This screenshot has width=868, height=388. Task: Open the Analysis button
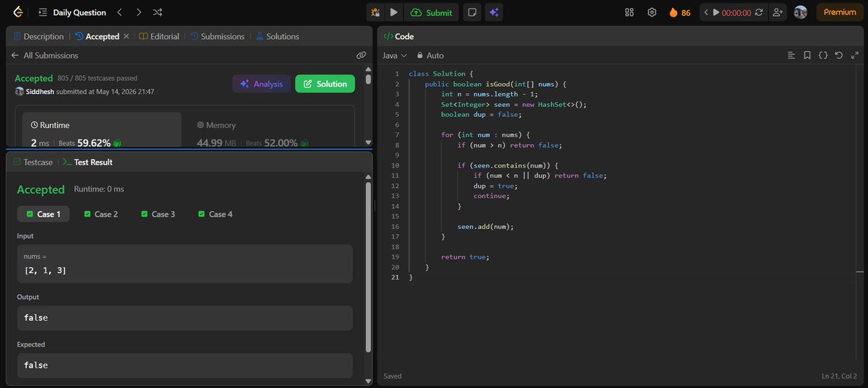point(261,84)
